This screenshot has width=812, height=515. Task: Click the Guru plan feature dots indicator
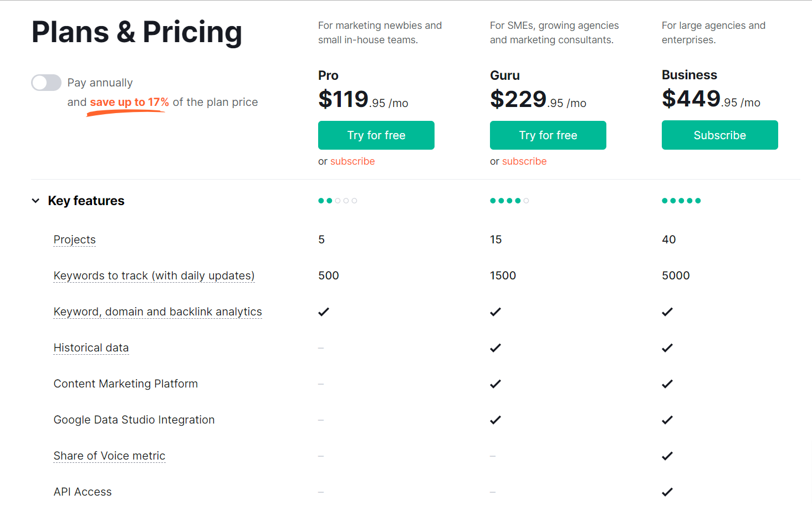pos(509,201)
